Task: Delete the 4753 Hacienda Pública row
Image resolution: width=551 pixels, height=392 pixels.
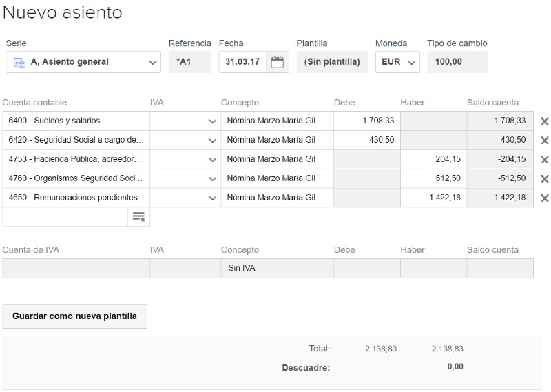Action: 544,160
